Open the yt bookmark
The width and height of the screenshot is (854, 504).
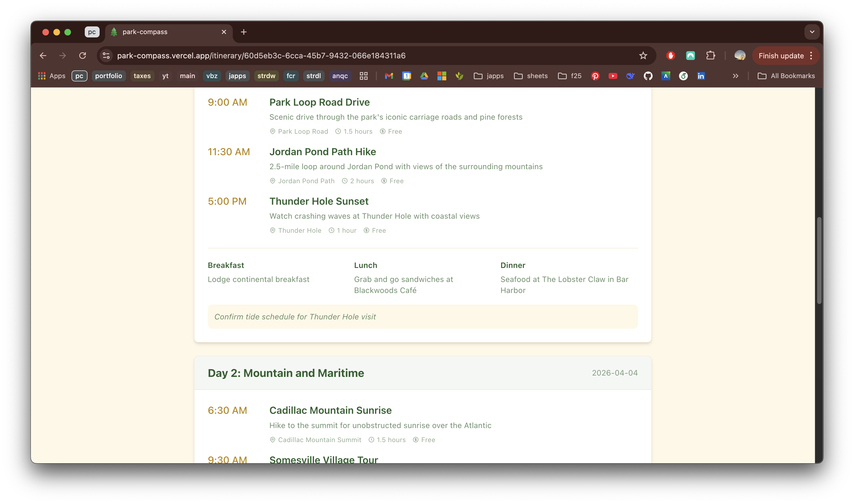[165, 76]
